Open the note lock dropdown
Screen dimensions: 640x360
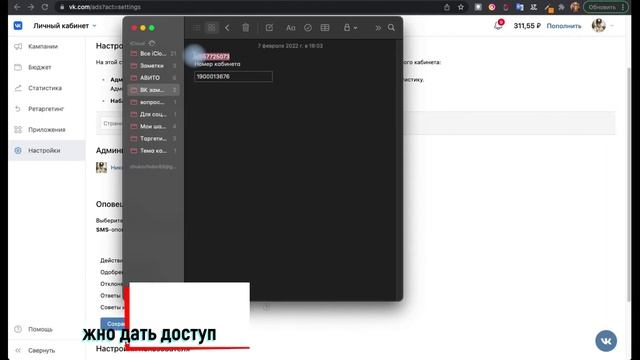[x=350, y=28]
